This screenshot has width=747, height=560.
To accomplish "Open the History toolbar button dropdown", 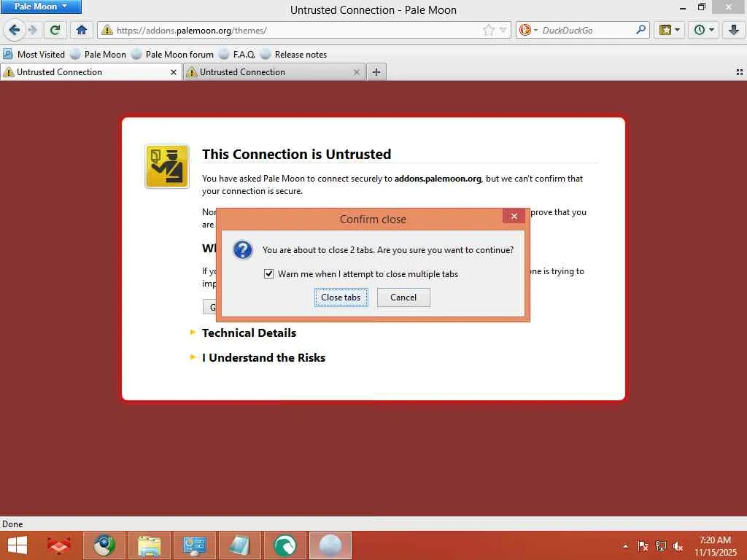I will 704,30.
